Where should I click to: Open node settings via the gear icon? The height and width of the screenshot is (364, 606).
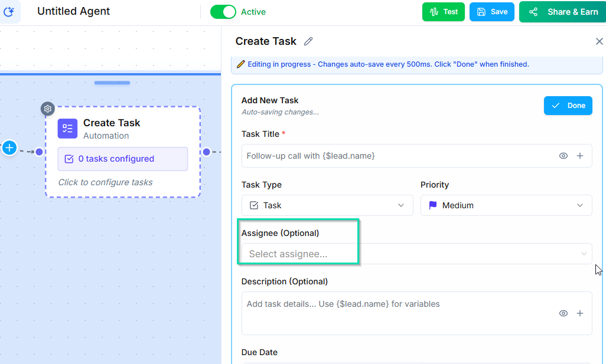click(47, 109)
